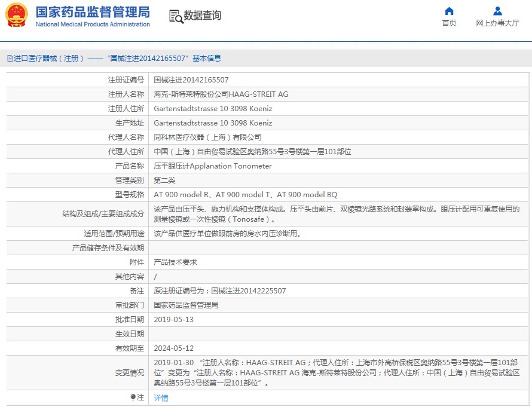Image resolution: width=532 pixels, height=407 pixels.
Task: Select product name 压平眼压计Applanation Tonometer
Action: click(213, 166)
